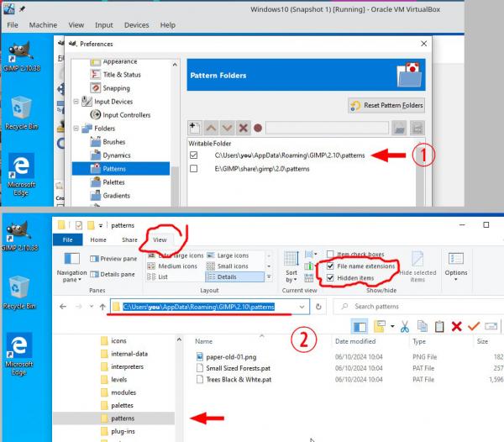
Task: Click the Reset Pattern Folders button
Action: 386,105
